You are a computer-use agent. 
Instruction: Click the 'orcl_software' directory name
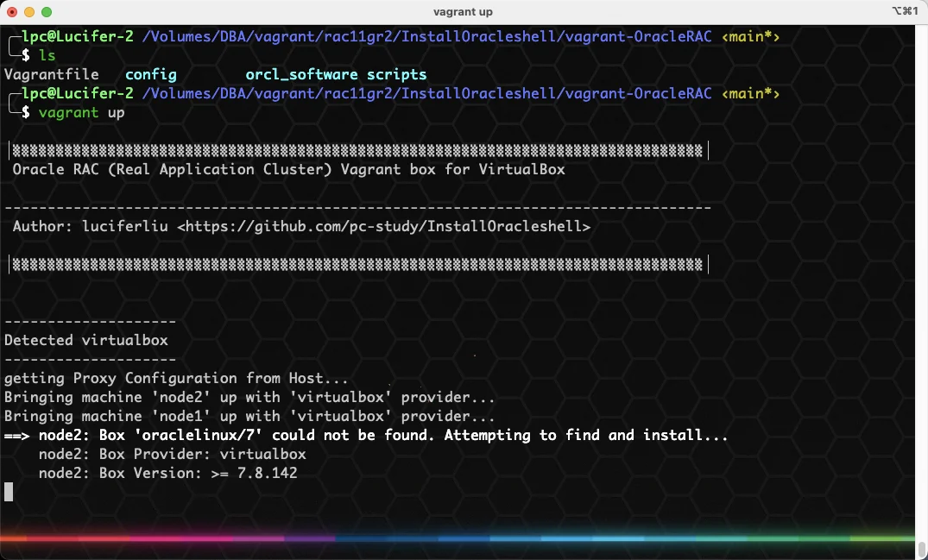302,74
